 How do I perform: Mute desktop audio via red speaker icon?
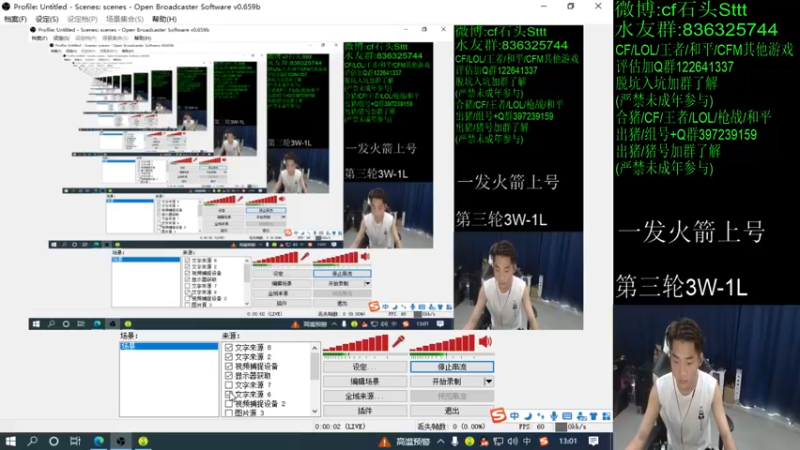[485, 341]
